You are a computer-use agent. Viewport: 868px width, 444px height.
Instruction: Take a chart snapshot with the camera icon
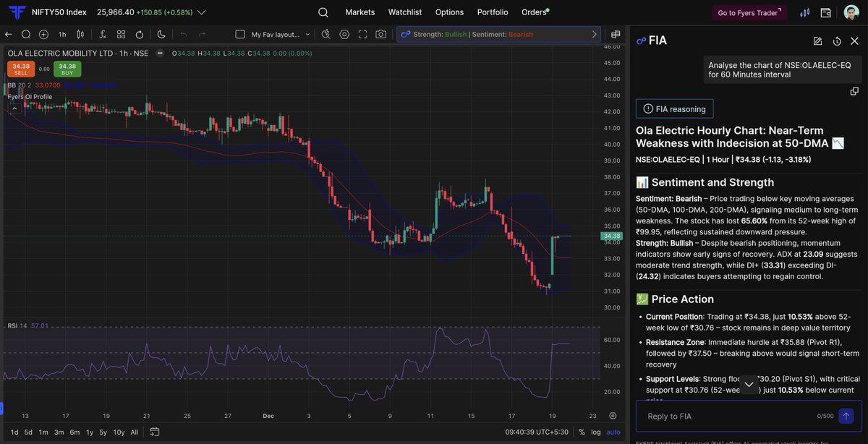pyautogui.click(x=380, y=34)
